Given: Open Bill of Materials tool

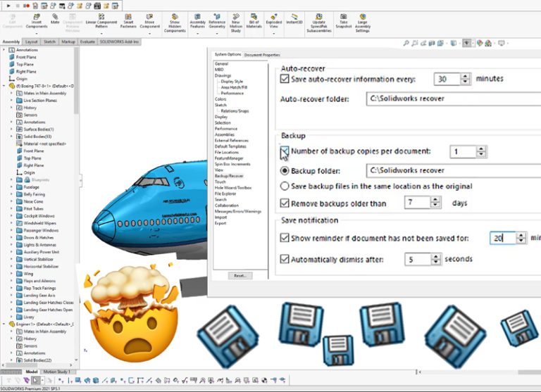Looking at the screenshot, I should [x=254, y=21].
